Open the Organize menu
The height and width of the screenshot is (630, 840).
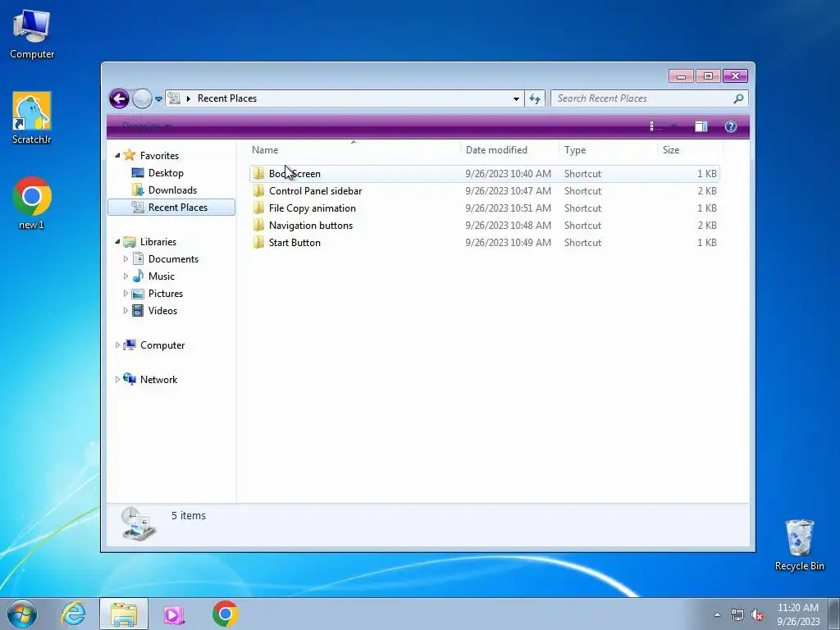point(146,126)
